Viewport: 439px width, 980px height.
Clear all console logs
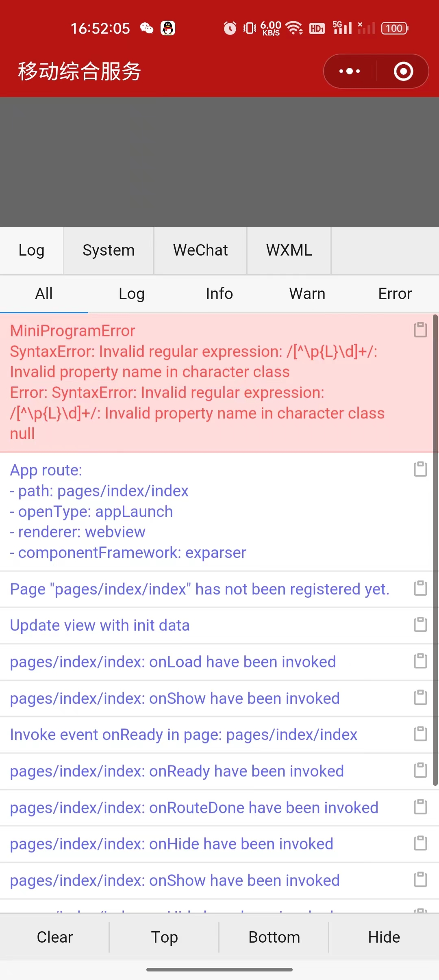pos(55,937)
